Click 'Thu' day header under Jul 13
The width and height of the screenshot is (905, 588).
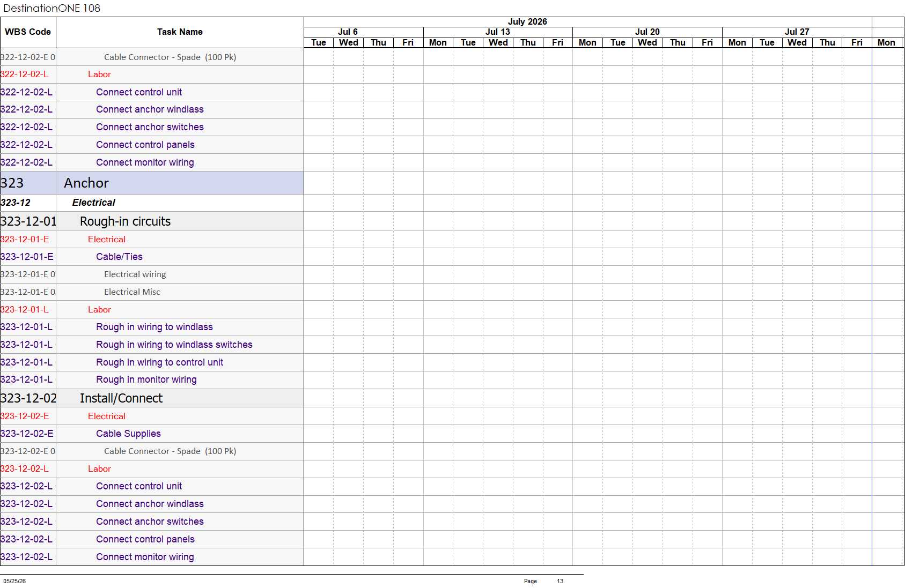[x=528, y=43]
